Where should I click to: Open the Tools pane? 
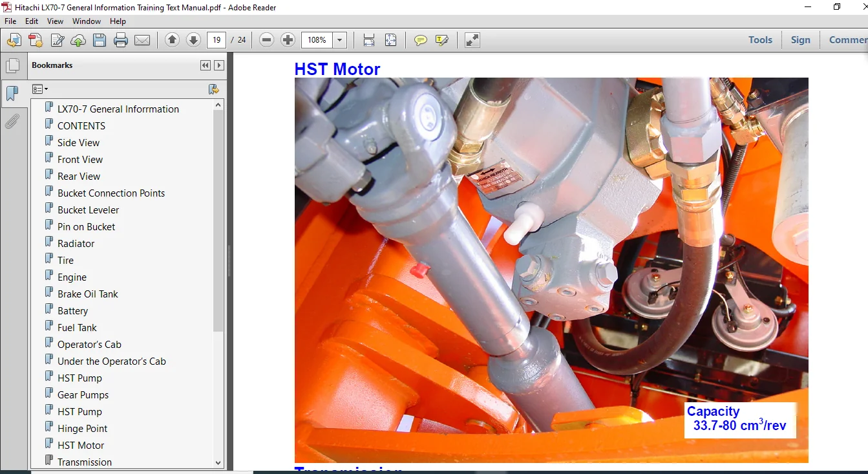760,40
